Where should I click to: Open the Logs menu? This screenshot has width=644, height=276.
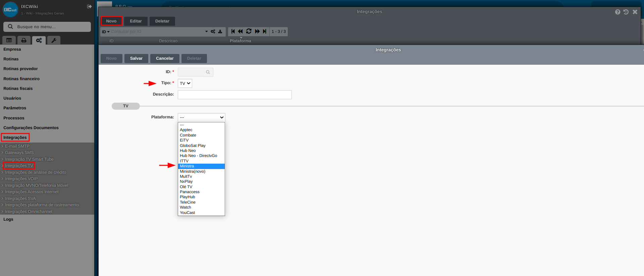click(8, 219)
